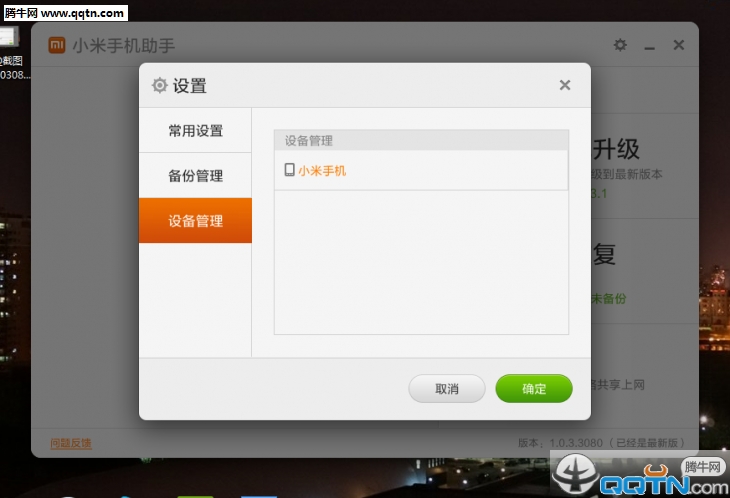Switch to the 备份管理 tab

195,176
